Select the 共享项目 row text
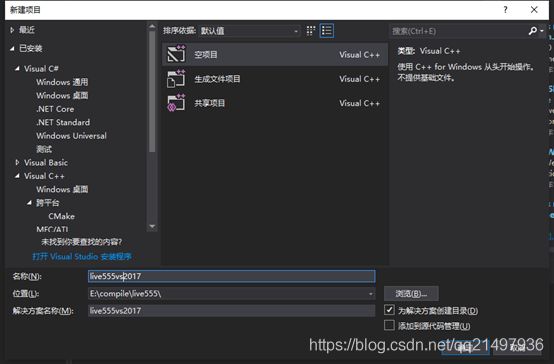 point(210,103)
